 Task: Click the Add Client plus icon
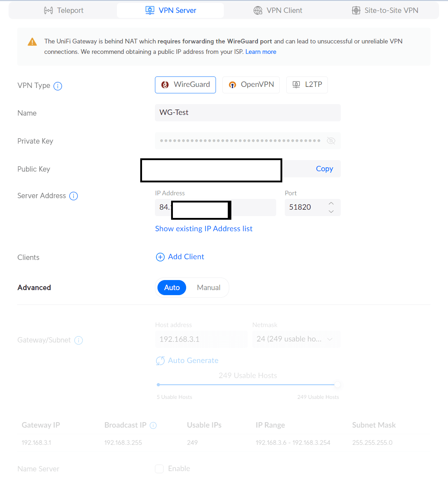tap(160, 257)
